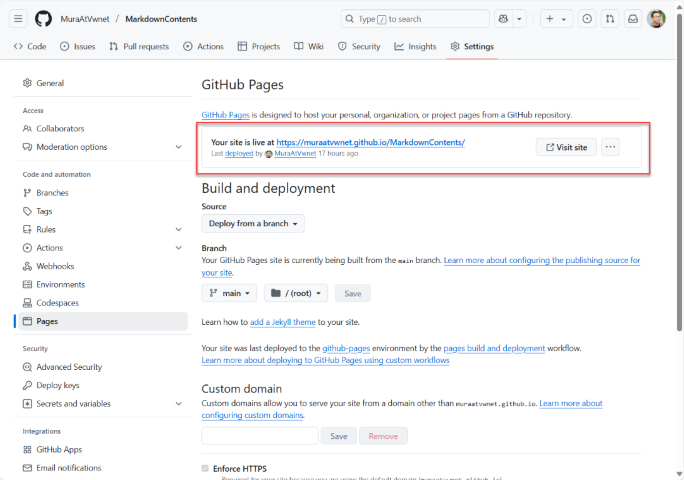
Task: Select Pages in the sidebar
Action: tap(103, 321)
